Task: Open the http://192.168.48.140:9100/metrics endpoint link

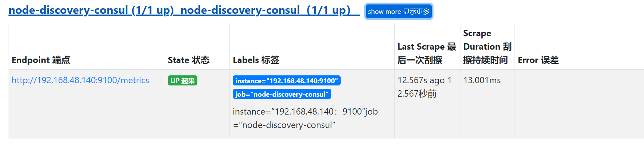Action: coord(80,80)
